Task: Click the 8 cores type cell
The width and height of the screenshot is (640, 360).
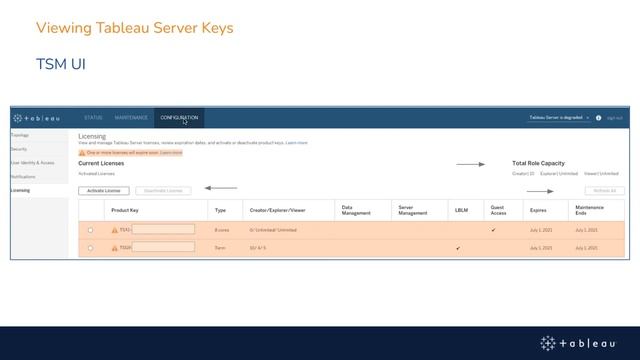Action: 222,230
